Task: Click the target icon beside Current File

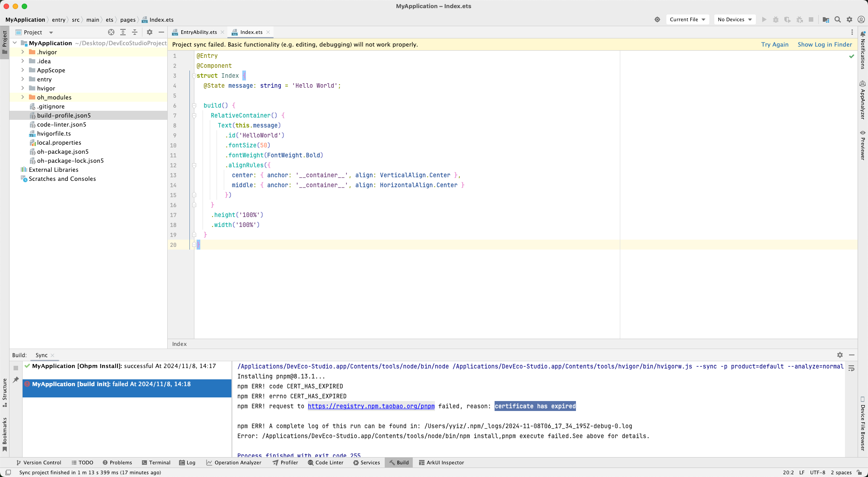Action: click(x=657, y=19)
